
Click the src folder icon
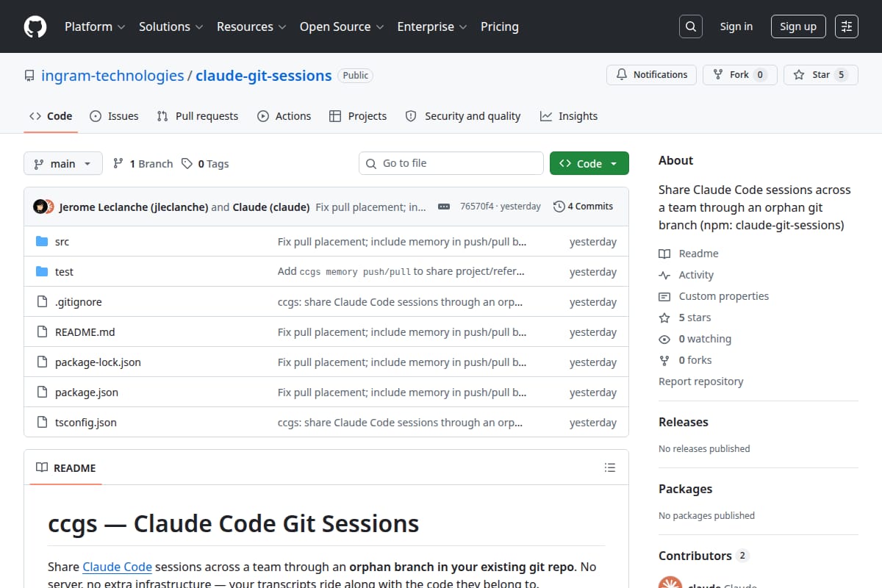pyautogui.click(x=42, y=242)
